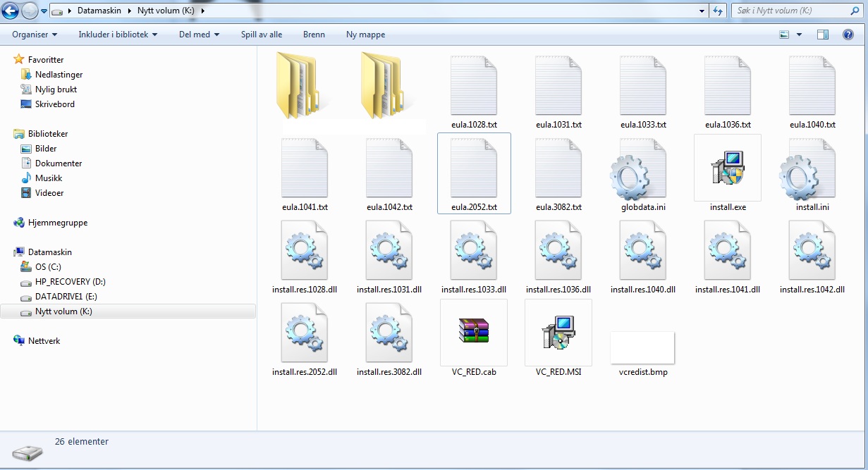Toggle the preview pane button
The height and width of the screenshot is (470, 868).
coord(823,35)
